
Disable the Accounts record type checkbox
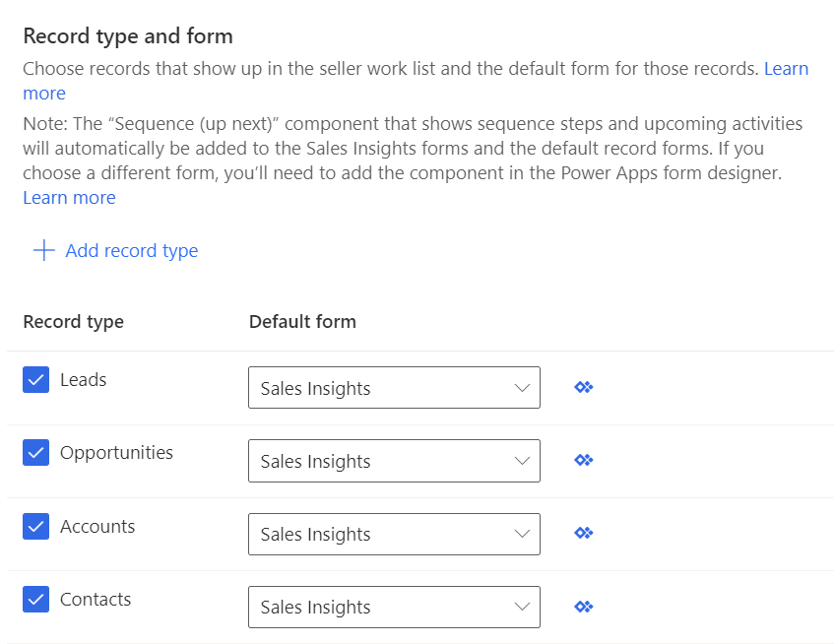pyautogui.click(x=36, y=526)
